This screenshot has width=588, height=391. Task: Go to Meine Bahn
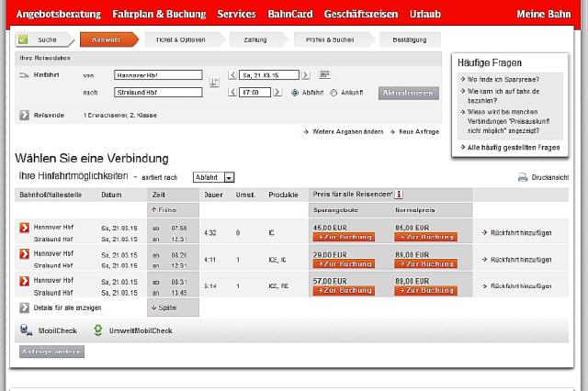point(543,15)
